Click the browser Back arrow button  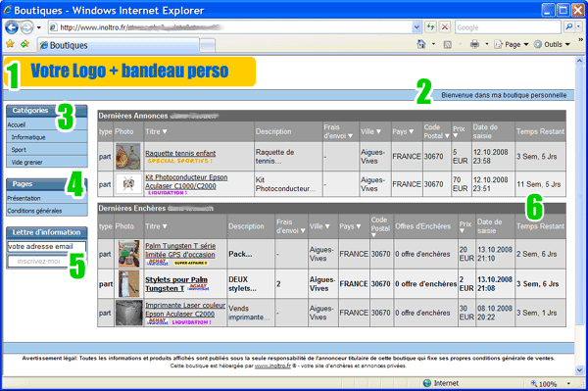point(12,27)
